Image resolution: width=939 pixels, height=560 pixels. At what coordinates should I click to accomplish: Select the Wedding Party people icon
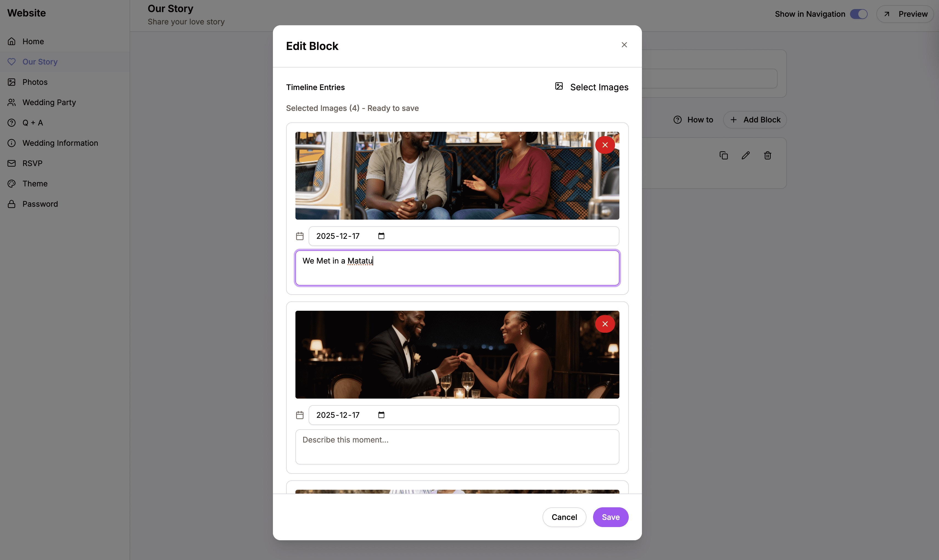coord(11,102)
